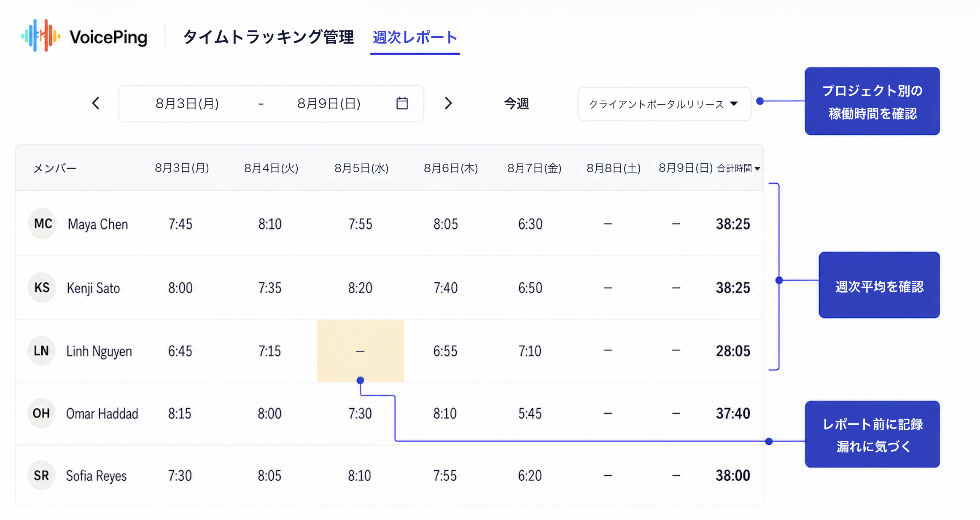
Task: Click Omar Haddad's OH avatar
Action: 41,413
